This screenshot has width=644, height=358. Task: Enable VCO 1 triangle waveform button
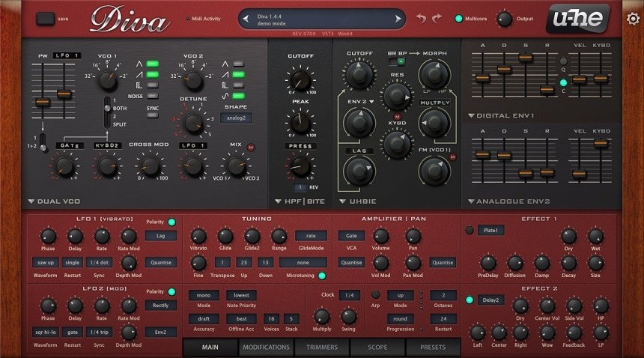152,64
